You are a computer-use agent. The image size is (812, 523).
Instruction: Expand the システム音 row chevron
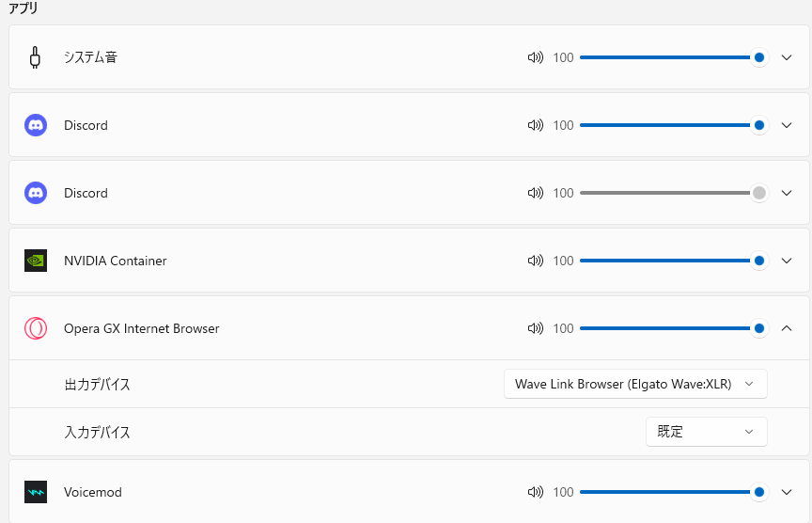[787, 57]
